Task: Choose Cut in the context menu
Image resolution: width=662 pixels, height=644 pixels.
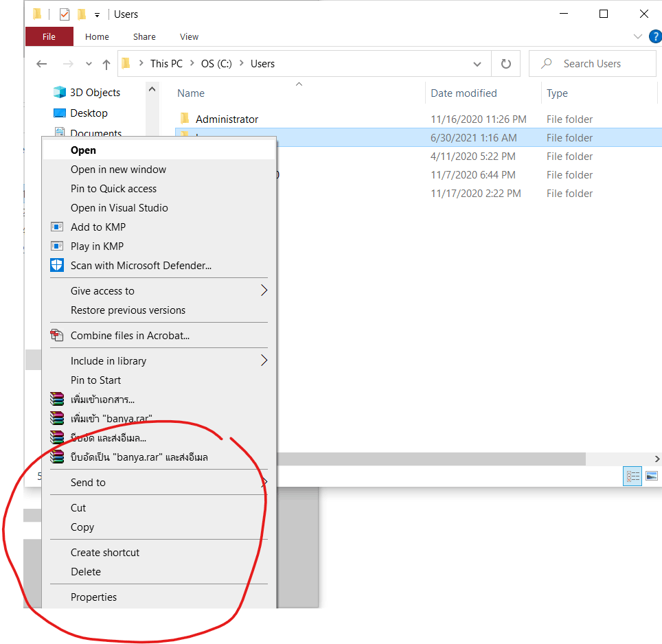Action: click(x=159, y=507)
